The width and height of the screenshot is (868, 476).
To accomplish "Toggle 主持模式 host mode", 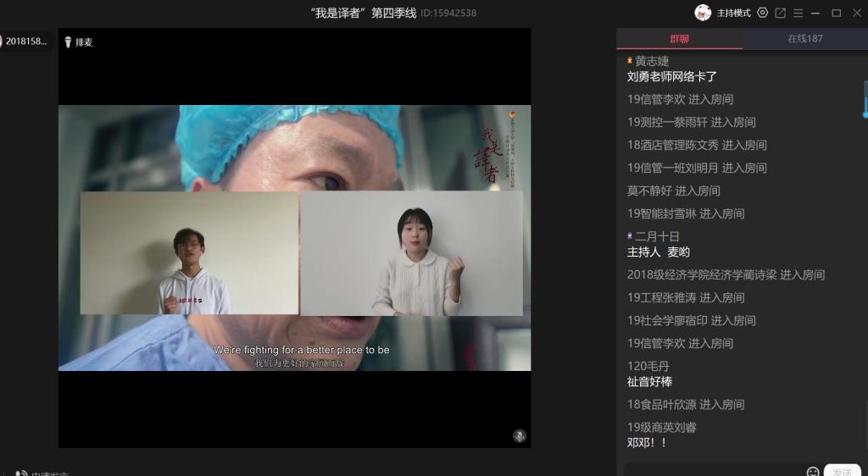I will tap(733, 13).
